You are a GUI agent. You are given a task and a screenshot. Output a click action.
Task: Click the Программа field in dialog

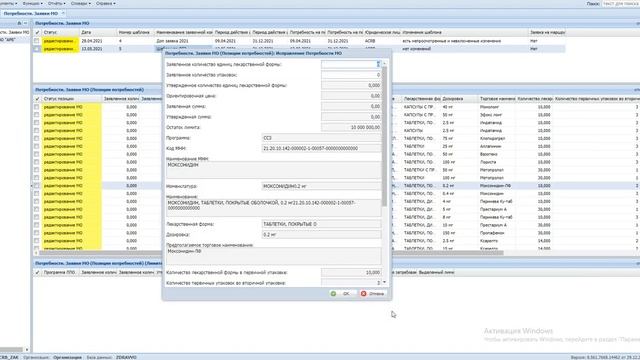click(321, 138)
